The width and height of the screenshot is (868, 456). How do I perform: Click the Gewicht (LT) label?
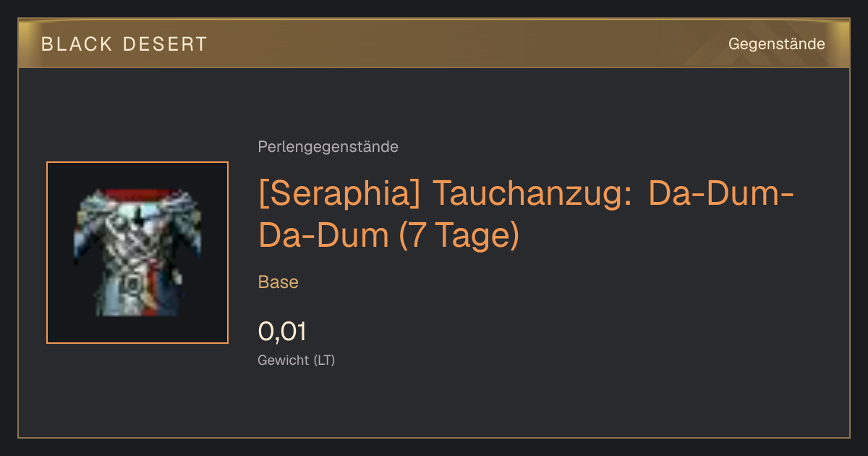(297, 360)
